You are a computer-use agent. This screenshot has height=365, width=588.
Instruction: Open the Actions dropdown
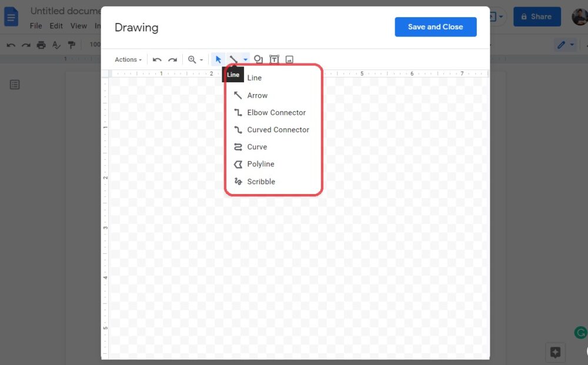coord(128,59)
